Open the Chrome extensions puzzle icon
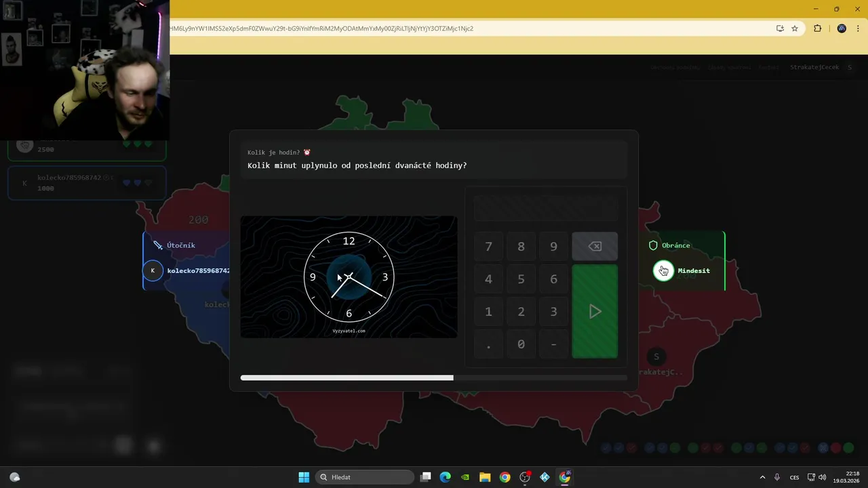 point(817,28)
